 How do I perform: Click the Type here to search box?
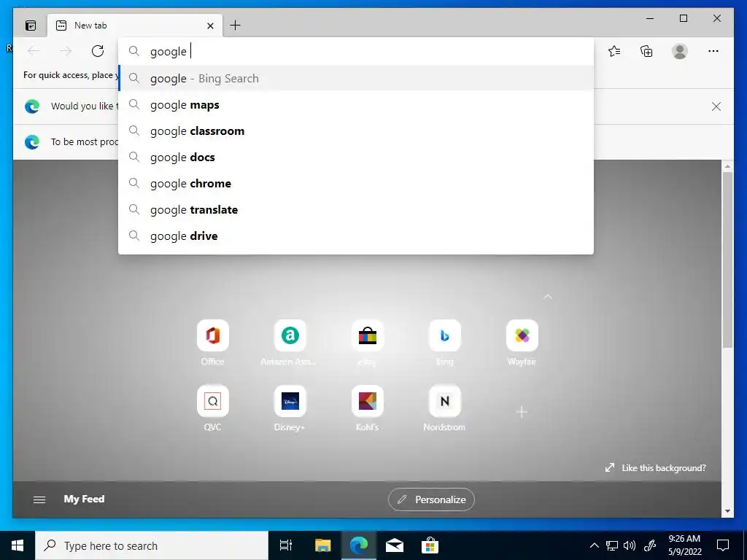click(152, 545)
